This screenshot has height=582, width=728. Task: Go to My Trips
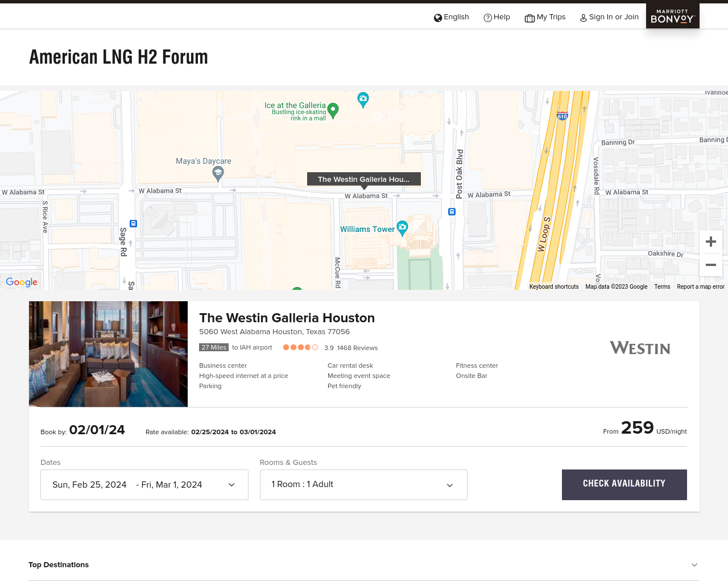point(551,17)
